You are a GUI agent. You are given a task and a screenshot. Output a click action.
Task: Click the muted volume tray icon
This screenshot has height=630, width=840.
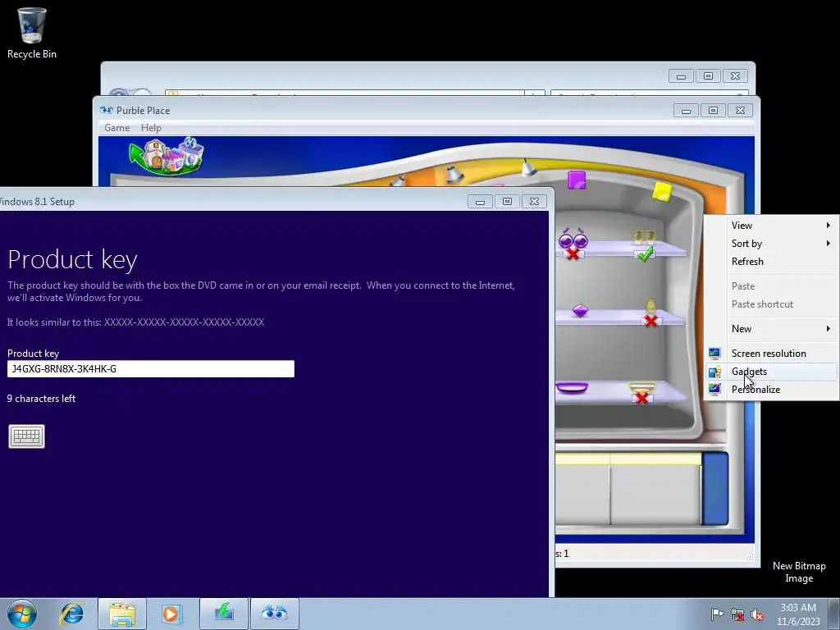(x=757, y=614)
